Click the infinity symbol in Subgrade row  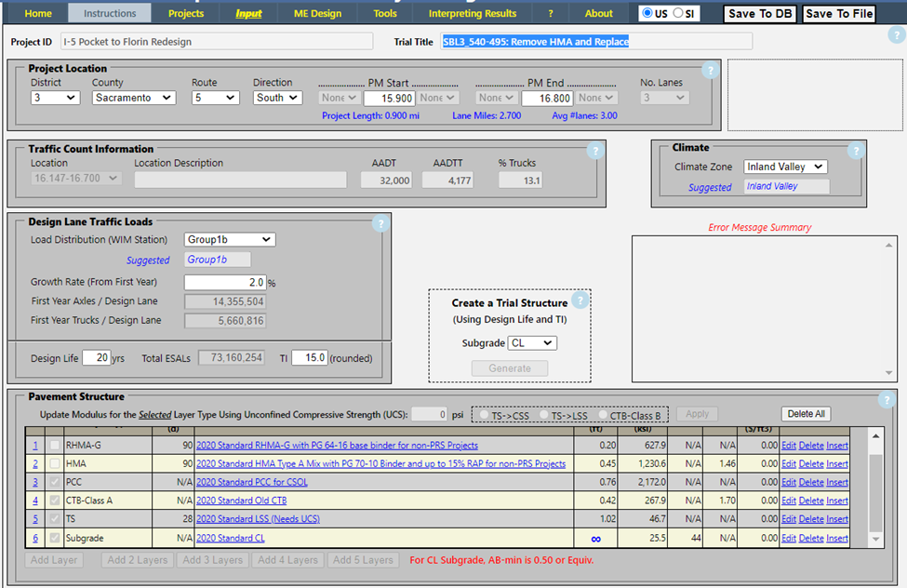pyautogui.click(x=594, y=538)
